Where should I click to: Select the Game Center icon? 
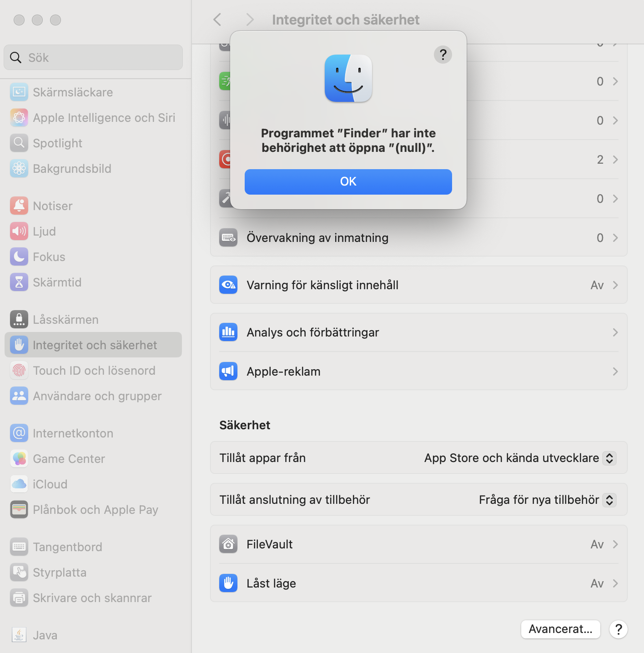coord(19,459)
